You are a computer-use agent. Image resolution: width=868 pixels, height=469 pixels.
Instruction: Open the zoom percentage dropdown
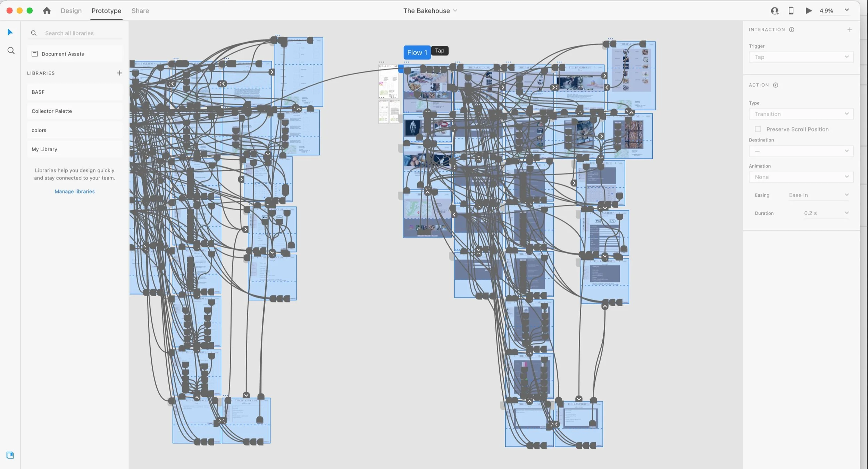(847, 10)
